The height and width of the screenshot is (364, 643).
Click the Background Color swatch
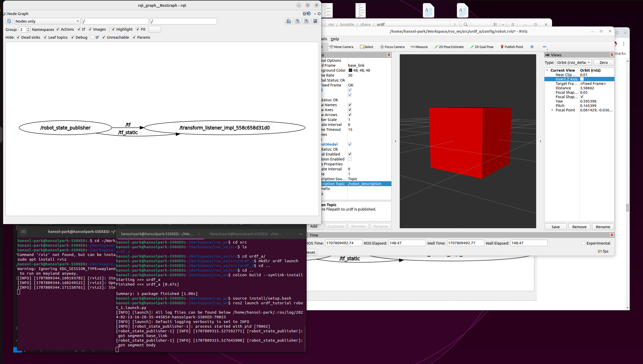pyautogui.click(x=350, y=70)
